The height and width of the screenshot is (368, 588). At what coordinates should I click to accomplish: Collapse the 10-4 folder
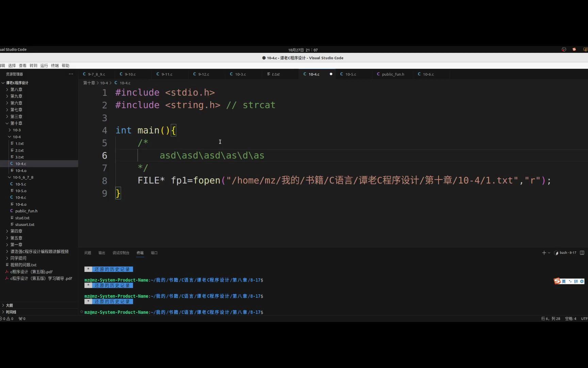point(17,137)
